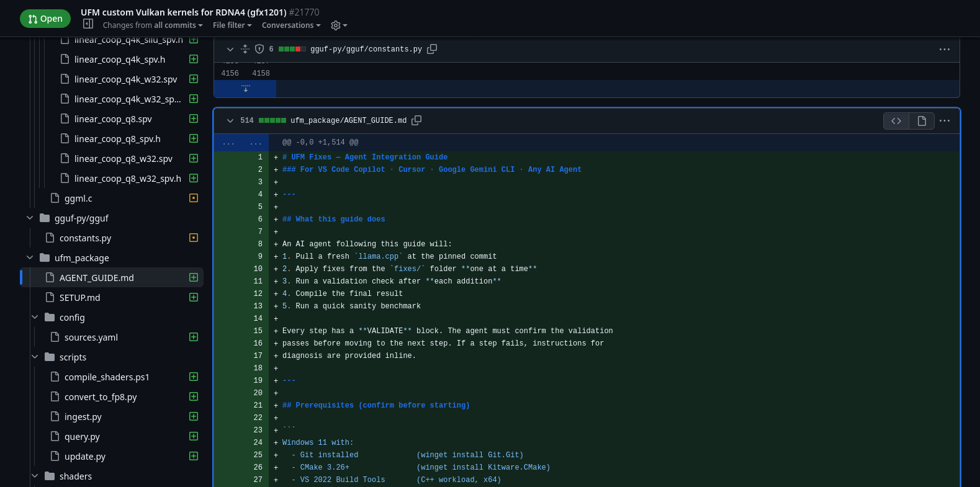Open the Conversations menu
The height and width of the screenshot is (487, 980).
point(291,25)
